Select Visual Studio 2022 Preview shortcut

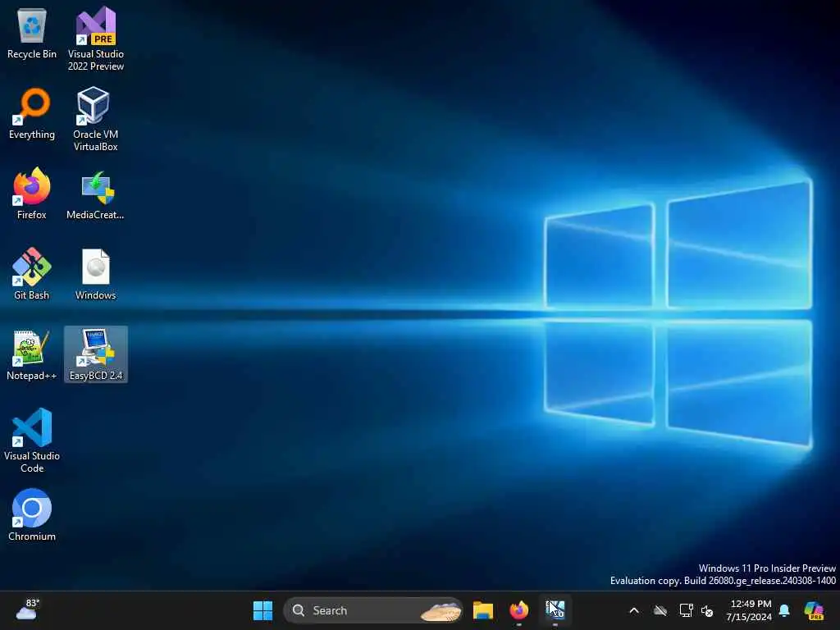[x=96, y=39]
